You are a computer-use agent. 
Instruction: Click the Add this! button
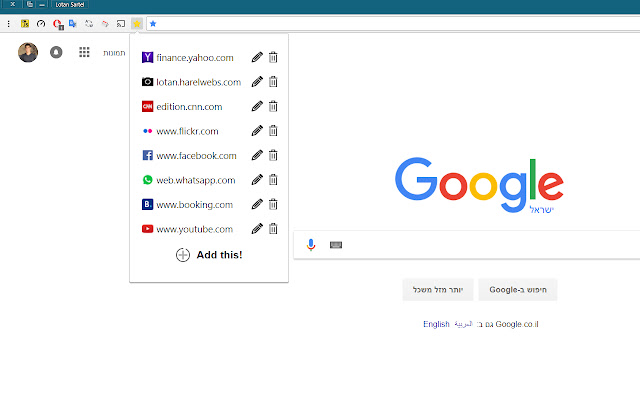click(209, 255)
